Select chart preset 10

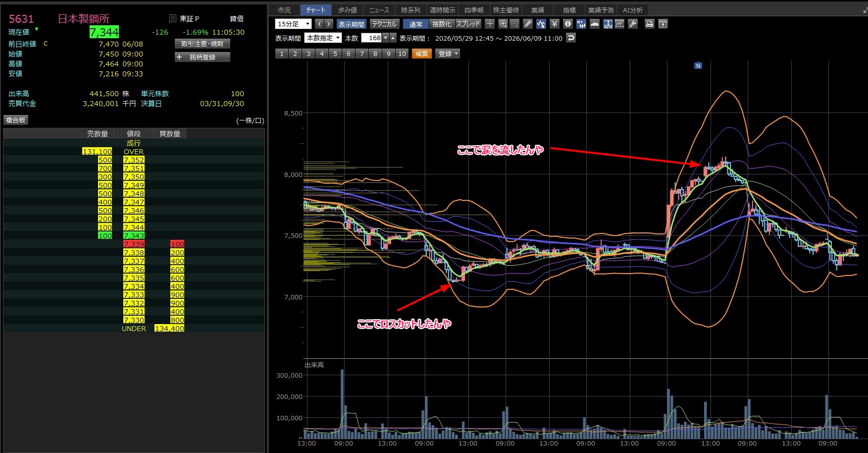point(402,54)
